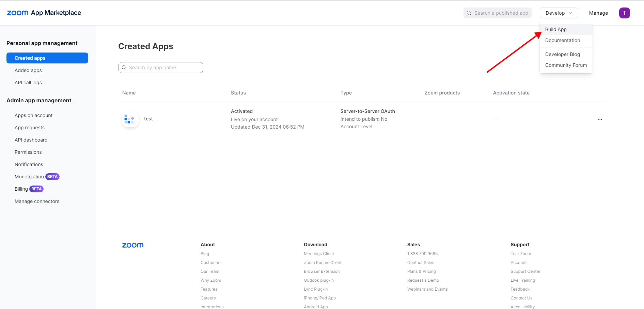644x309 pixels.
Task: Open footer Contact Us link
Action: click(x=521, y=298)
